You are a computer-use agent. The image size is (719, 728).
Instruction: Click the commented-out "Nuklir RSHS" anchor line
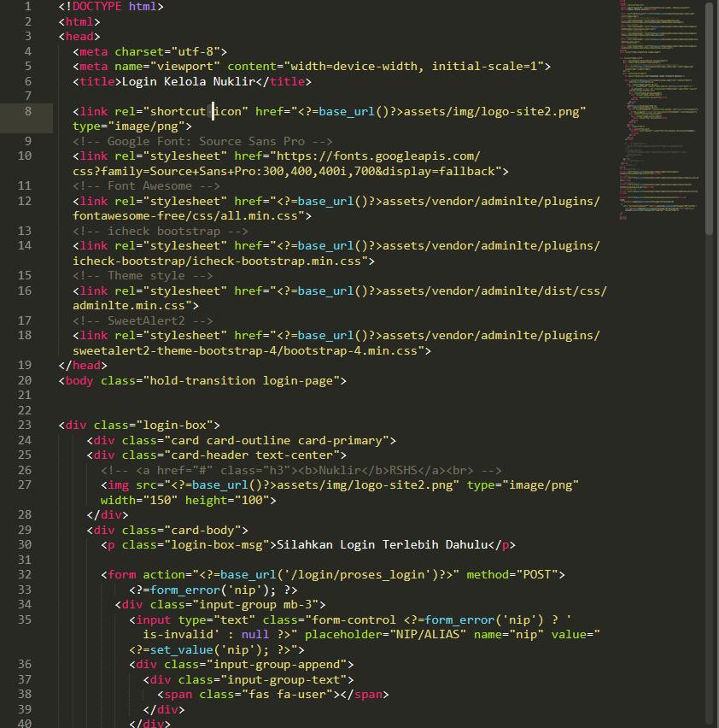[x=301, y=470]
